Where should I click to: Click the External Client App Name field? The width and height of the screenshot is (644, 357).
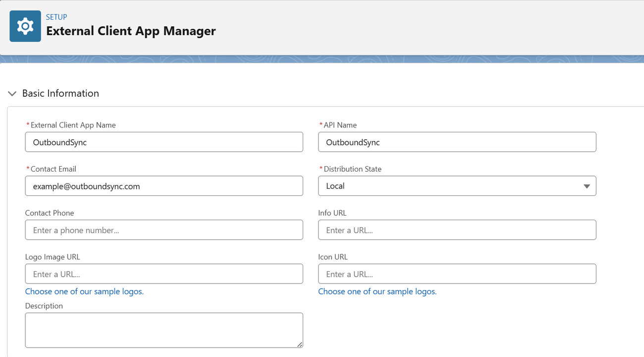(164, 142)
